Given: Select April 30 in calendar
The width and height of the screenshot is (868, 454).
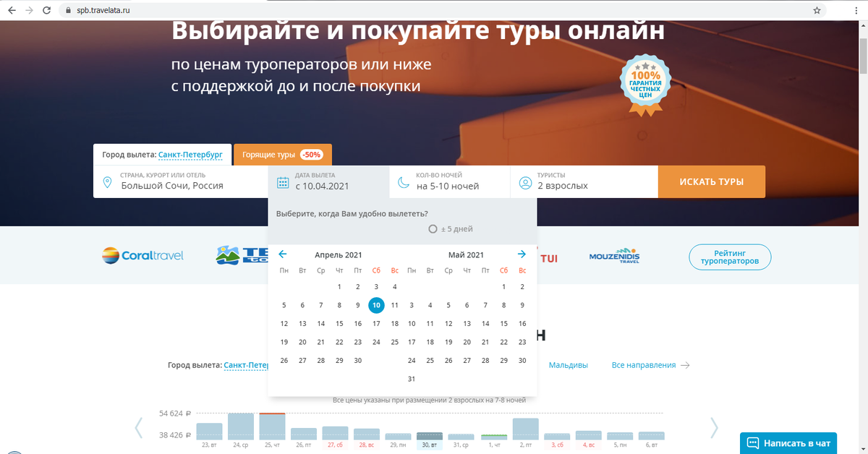Looking at the screenshot, I should point(358,361).
